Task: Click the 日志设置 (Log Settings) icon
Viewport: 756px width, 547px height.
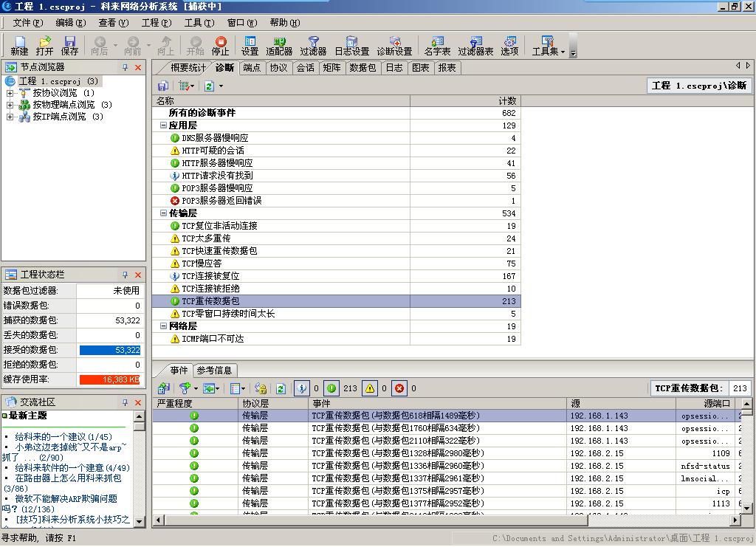Action: coord(352,43)
